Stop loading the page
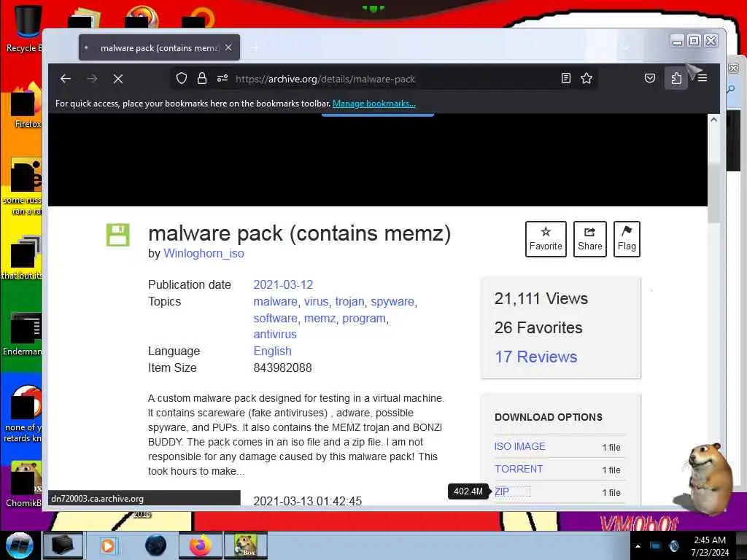This screenshot has width=747, height=560. point(118,79)
